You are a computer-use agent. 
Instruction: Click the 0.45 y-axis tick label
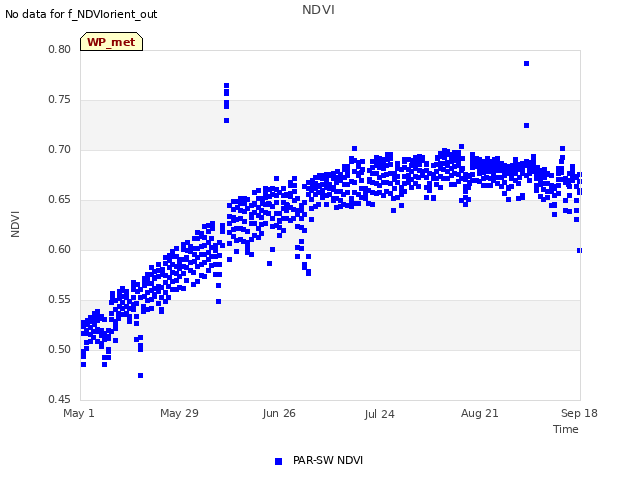60,399
